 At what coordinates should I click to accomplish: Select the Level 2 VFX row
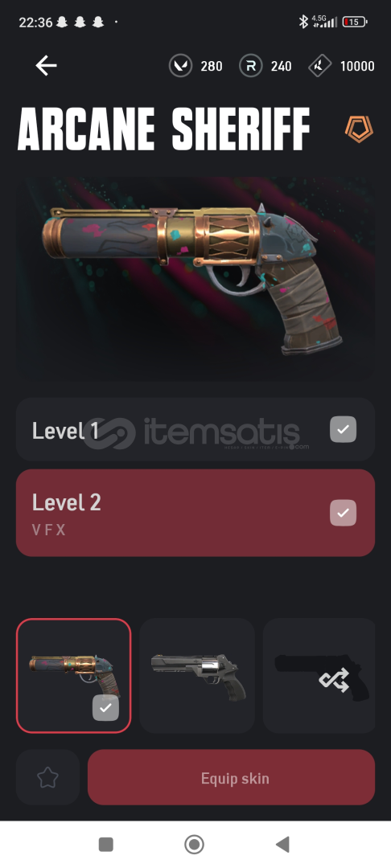pos(195,513)
